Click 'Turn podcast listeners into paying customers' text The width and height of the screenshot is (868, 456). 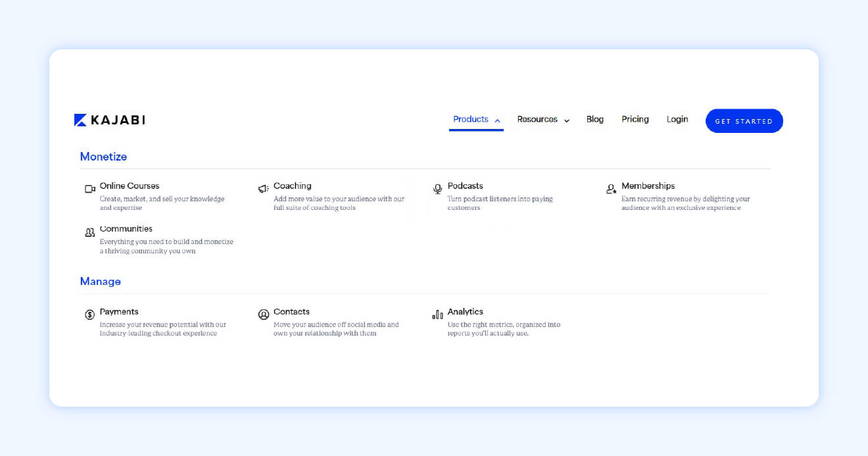500,203
